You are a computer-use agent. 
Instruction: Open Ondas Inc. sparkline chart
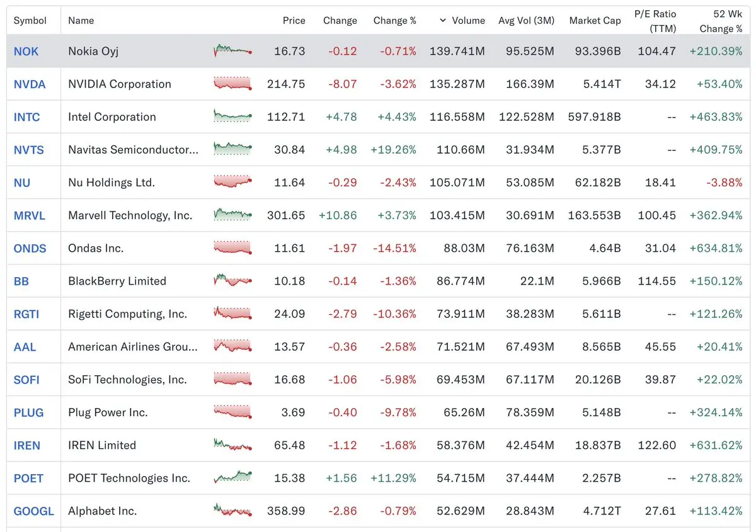233,247
